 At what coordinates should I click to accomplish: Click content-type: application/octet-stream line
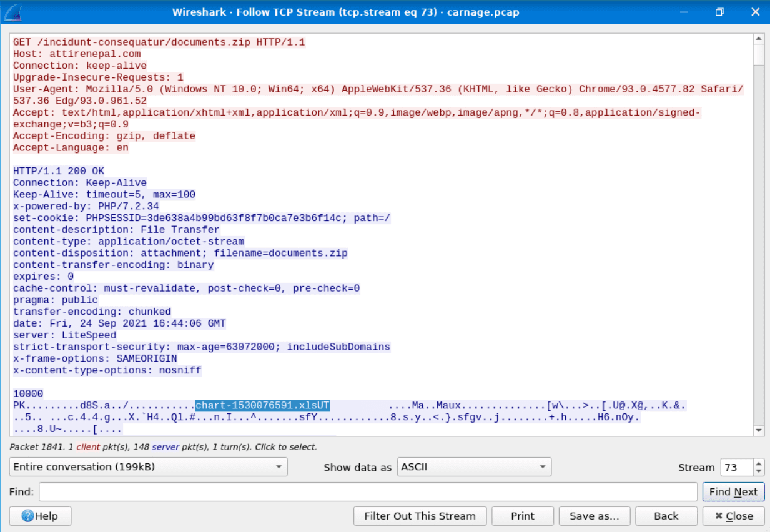click(129, 241)
